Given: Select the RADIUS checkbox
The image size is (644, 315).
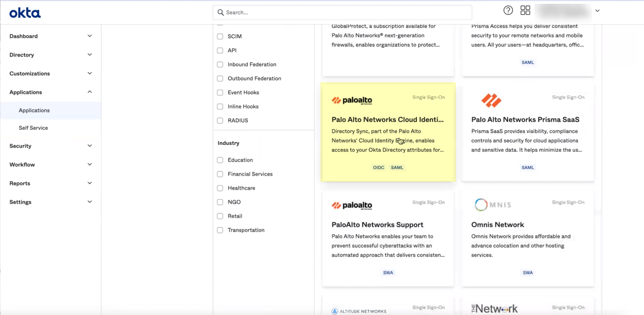Looking at the screenshot, I should point(220,120).
